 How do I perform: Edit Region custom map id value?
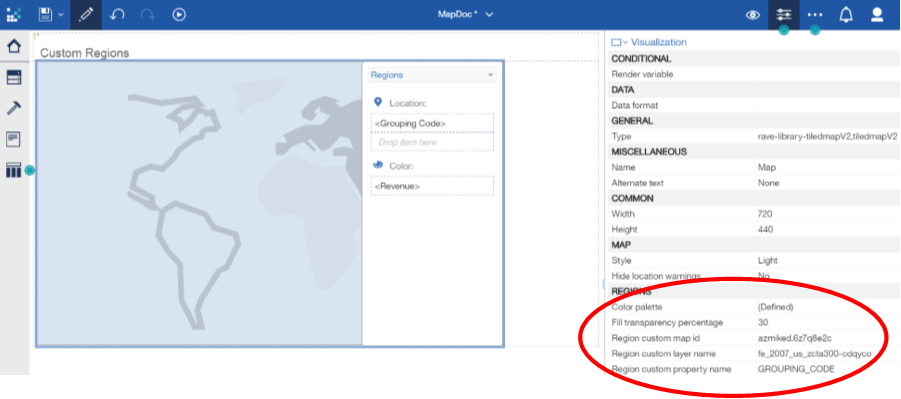click(795, 338)
